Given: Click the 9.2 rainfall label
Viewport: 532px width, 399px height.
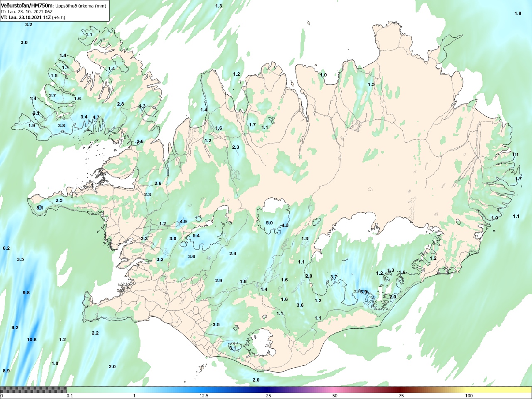Looking at the screenshot, I should click(x=15, y=328).
